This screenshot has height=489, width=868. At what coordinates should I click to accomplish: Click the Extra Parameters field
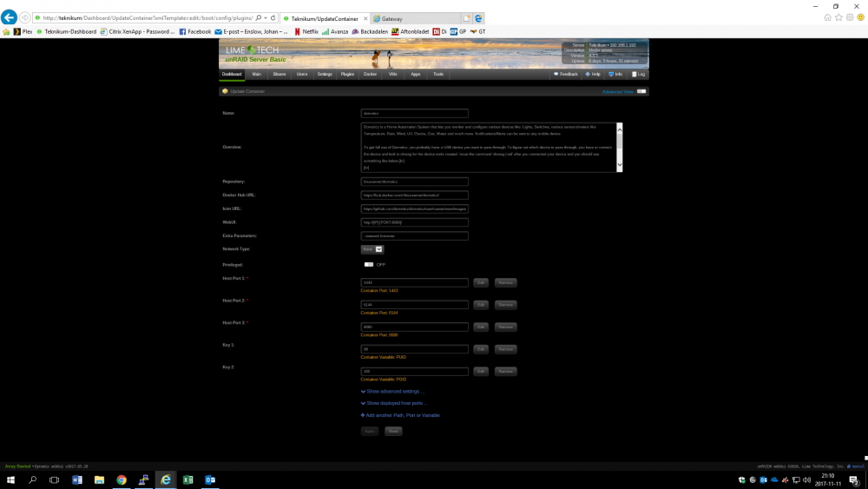click(415, 236)
